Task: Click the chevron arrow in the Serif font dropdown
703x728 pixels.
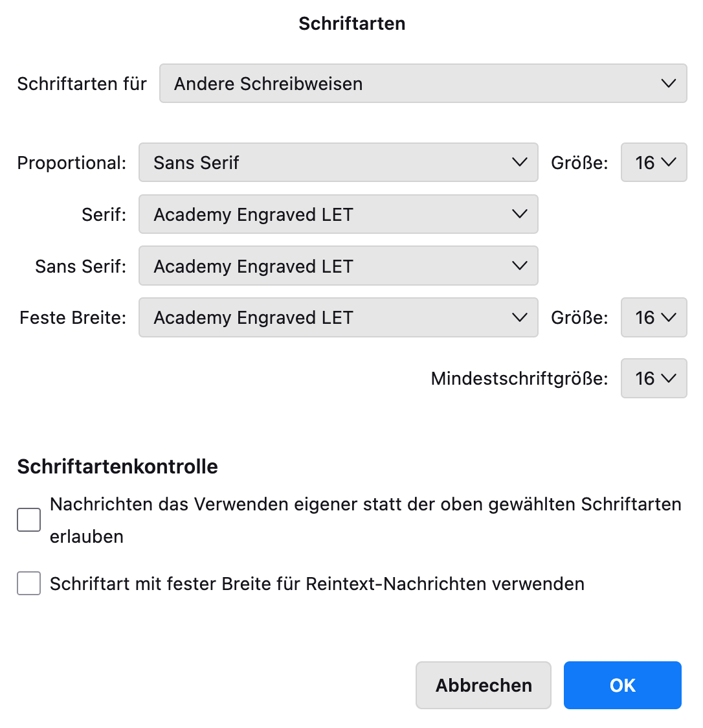Action: (x=519, y=214)
